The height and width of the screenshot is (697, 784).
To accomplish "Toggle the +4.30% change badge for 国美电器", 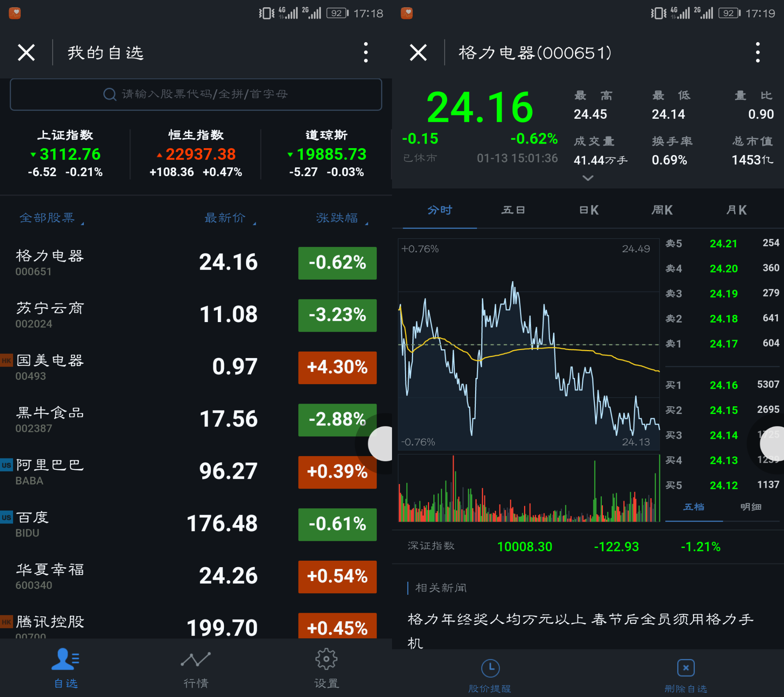I will click(337, 367).
